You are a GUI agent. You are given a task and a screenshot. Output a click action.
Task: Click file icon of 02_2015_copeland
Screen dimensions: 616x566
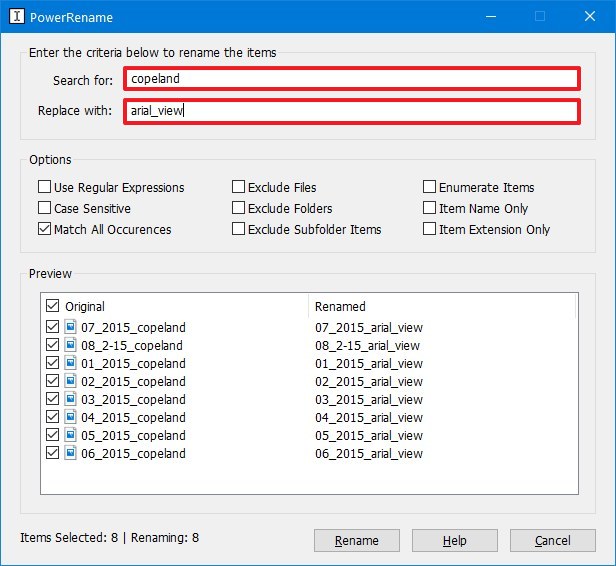click(x=70, y=381)
